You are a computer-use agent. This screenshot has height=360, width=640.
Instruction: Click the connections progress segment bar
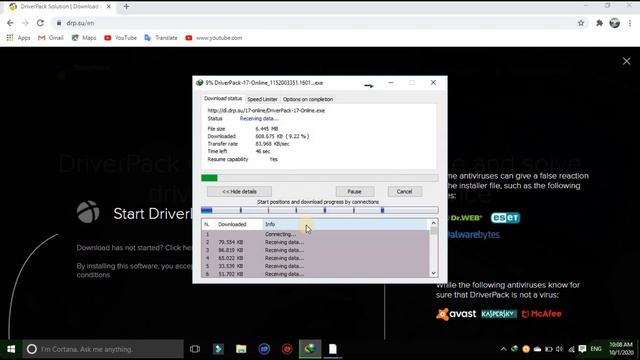(320, 210)
